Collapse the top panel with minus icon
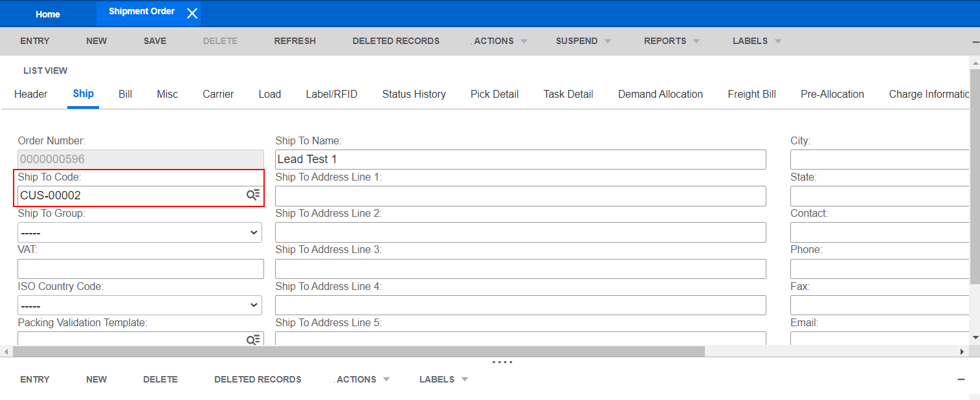980x400 pixels. [975, 41]
